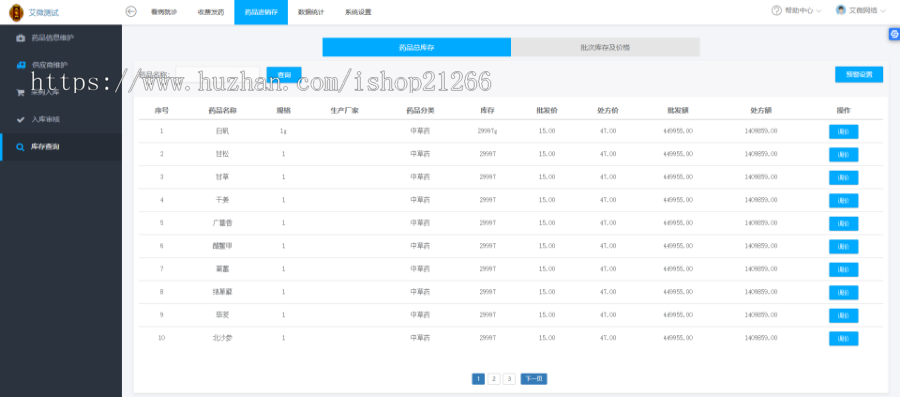Focus the 药品名称 search field
Viewport: 900px width, 397px height.
(218, 75)
